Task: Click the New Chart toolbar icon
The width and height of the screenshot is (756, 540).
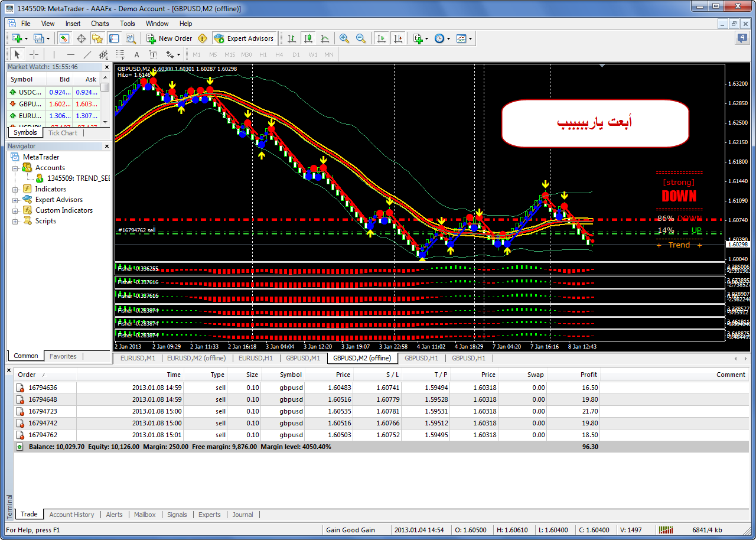Action: 17,38
